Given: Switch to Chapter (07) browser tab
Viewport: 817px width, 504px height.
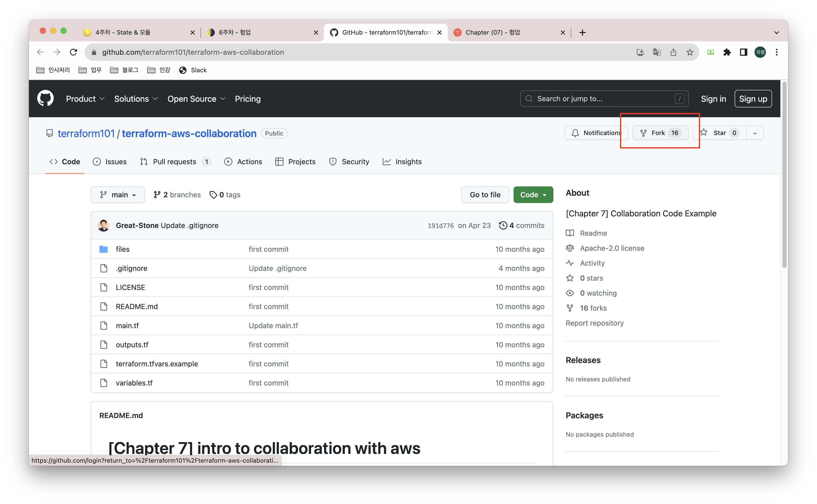Looking at the screenshot, I should pyautogui.click(x=492, y=32).
